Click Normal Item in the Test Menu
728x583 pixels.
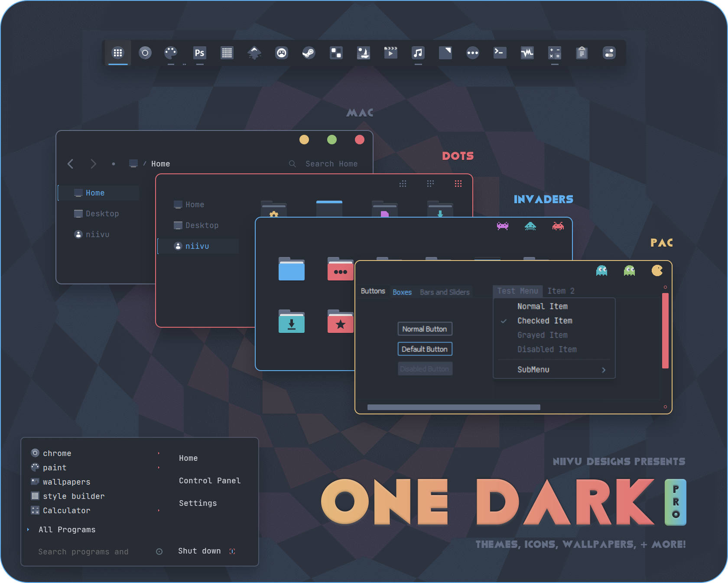click(x=543, y=306)
